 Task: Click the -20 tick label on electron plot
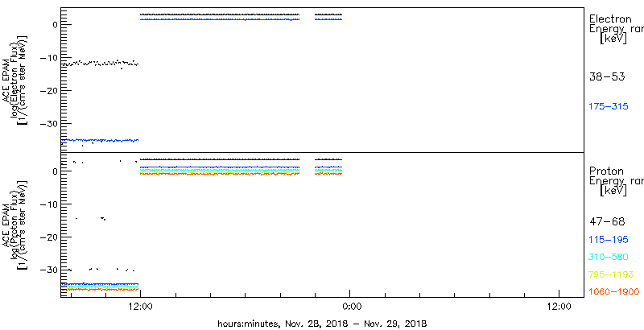[51, 90]
